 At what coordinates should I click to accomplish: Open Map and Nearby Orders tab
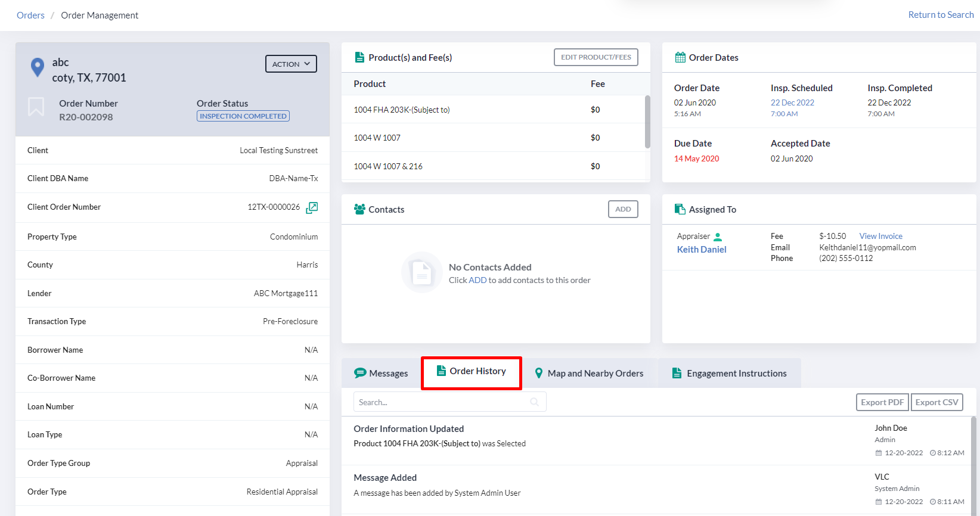tap(589, 373)
